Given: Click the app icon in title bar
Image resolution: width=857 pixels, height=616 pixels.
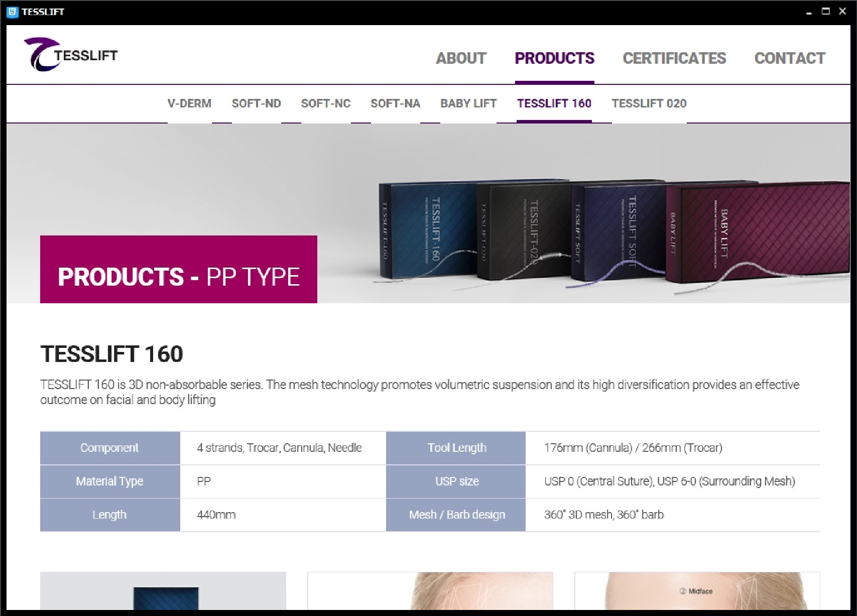Looking at the screenshot, I should click(x=13, y=12).
